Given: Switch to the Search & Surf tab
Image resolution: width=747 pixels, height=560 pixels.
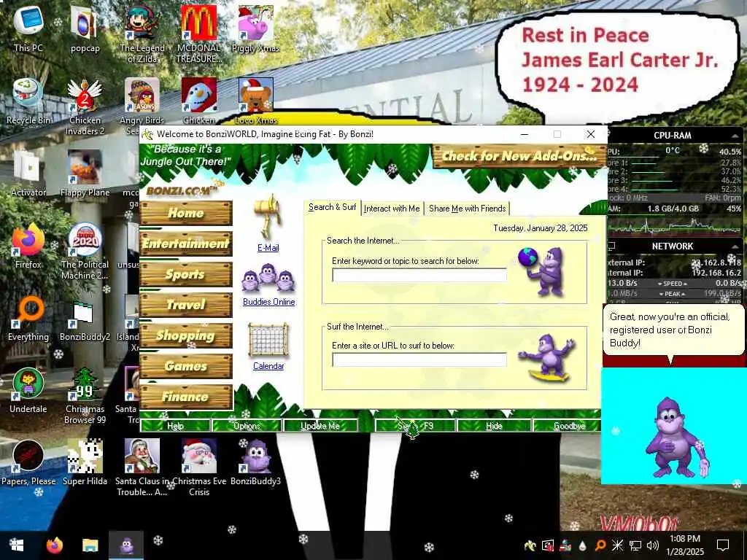Looking at the screenshot, I should pos(332,207).
